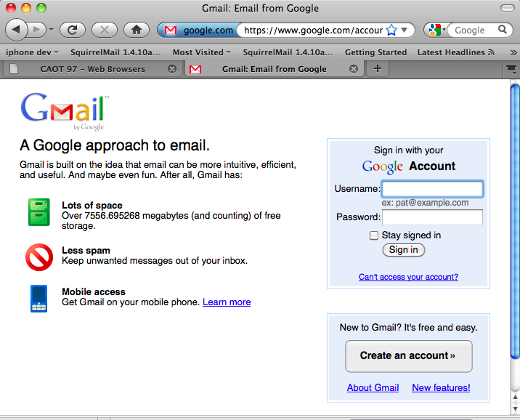
Task: Click the blue mobile phone icon
Action: pyautogui.click(x=38, y=299)
